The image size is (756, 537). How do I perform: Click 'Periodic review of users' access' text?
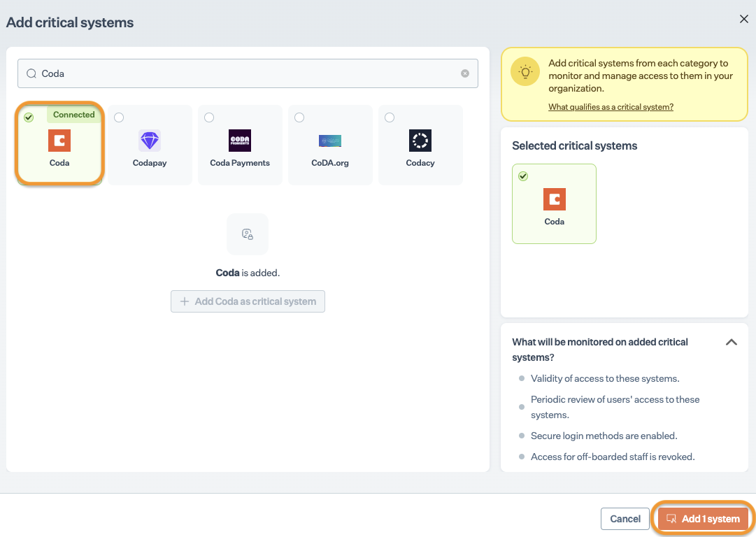pyautogui.click(x=615, y=407)
